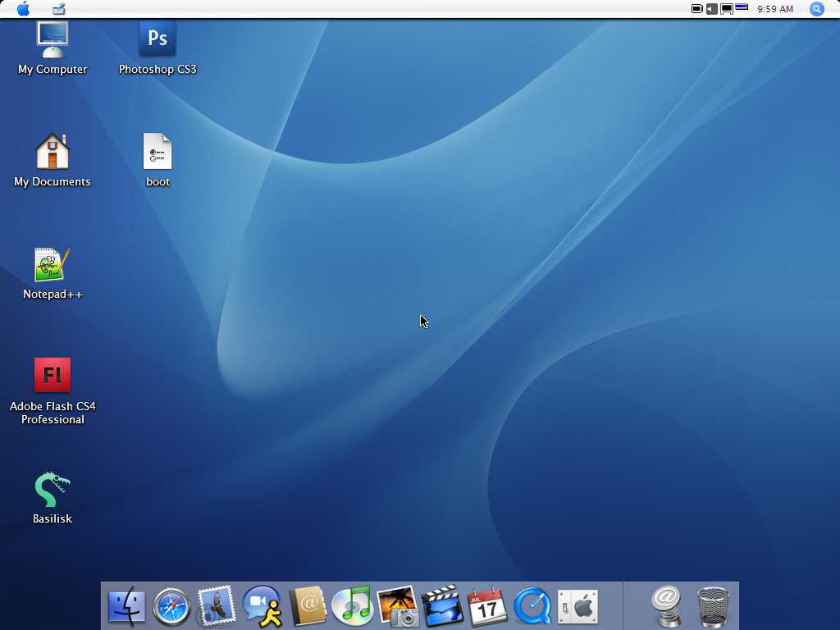Open System Preferences in dock

[577, 607]
